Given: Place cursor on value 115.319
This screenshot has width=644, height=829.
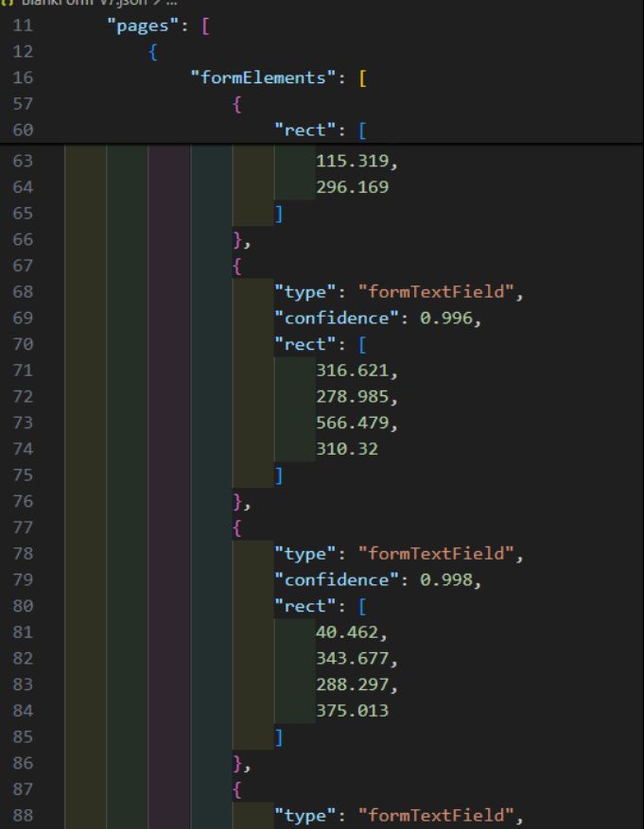Looking at the screenshot, I should 352,161.
